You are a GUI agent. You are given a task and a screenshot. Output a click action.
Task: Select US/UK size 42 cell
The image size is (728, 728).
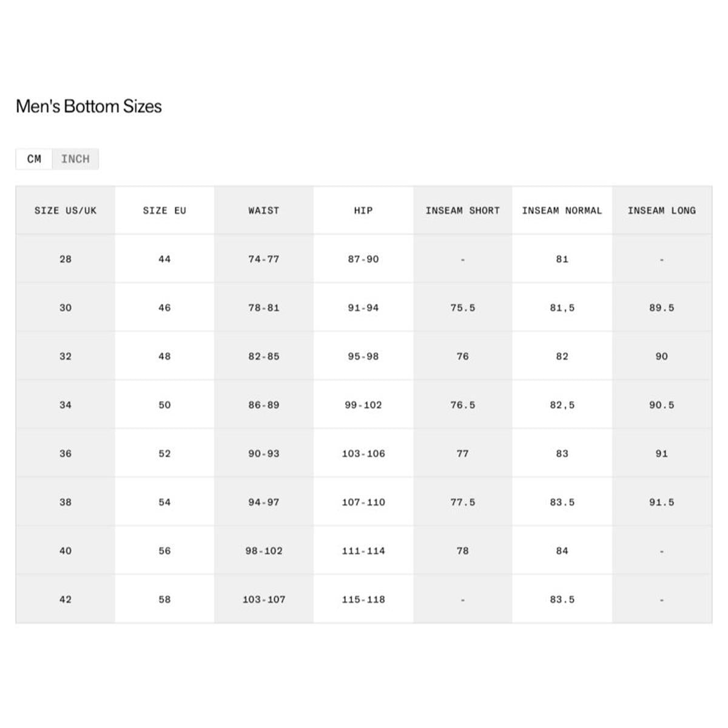(x=66, y=599)
